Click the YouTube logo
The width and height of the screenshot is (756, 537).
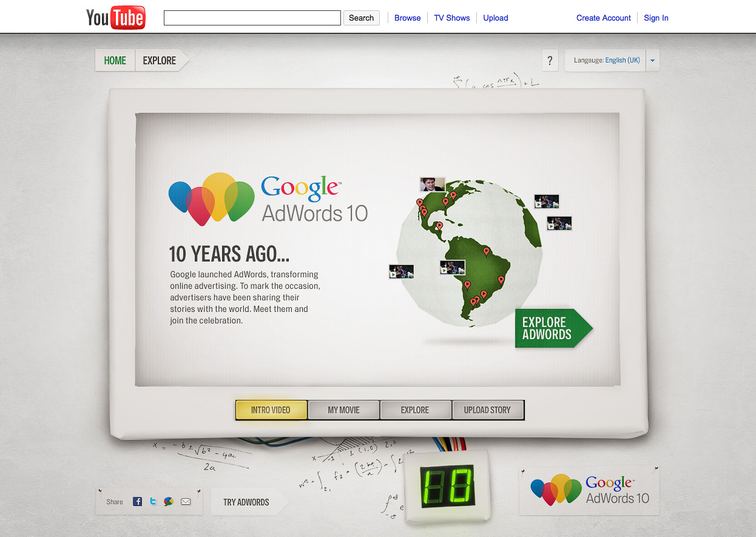tap(116, 18)
